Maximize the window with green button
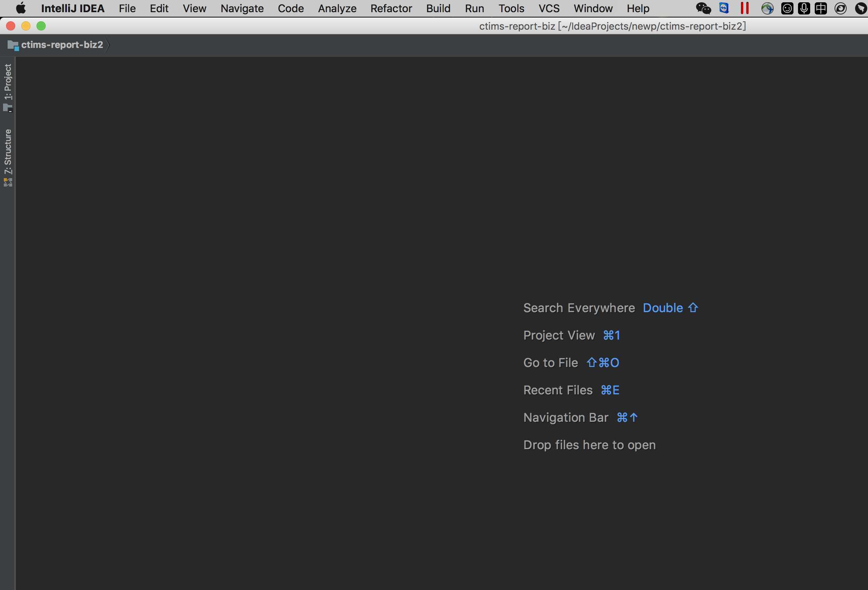 (x=41, y=26)
